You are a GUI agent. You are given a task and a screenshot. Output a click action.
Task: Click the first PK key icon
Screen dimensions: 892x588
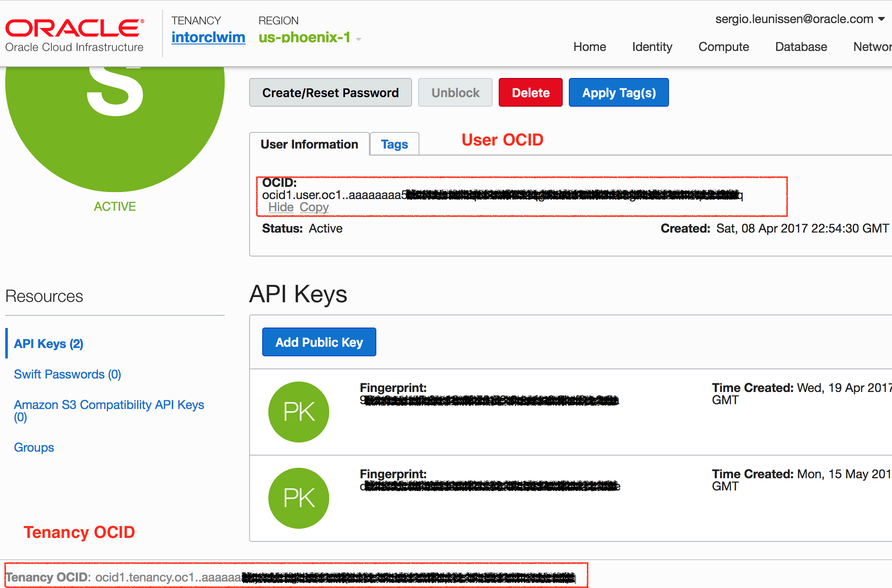coord(299,412)
